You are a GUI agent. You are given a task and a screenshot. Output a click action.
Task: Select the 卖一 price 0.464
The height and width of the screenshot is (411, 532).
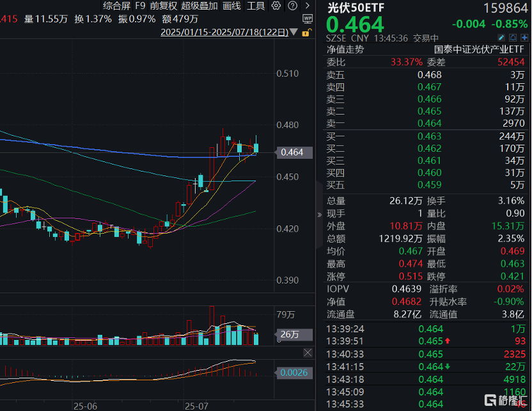pyautogui.click(x=430, y=124)
